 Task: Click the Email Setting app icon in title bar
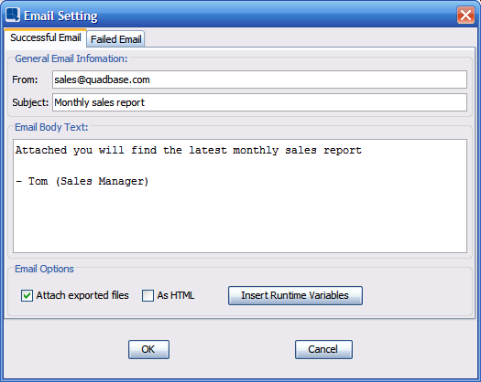click(x=13, y=15)
